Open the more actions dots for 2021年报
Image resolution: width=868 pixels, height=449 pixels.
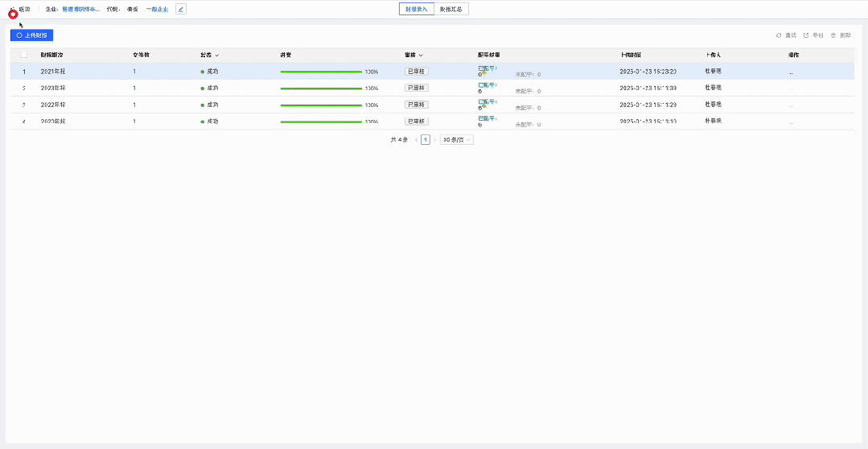(x=791, y=72)
